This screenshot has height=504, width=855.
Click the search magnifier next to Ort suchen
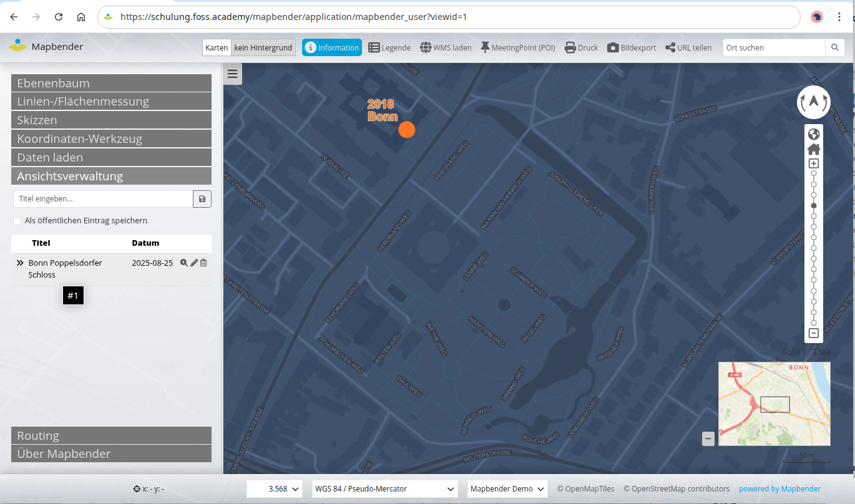(834, 47)
